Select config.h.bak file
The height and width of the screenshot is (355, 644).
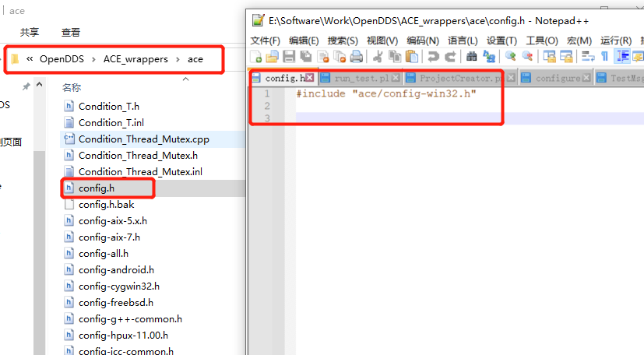(x=106, y=205)
